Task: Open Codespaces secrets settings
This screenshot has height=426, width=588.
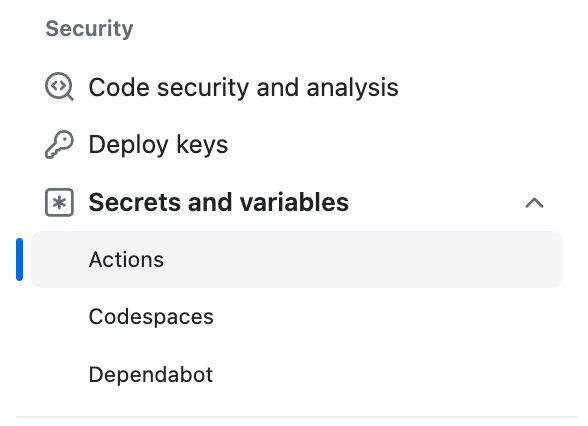Action: pos(297,317)
